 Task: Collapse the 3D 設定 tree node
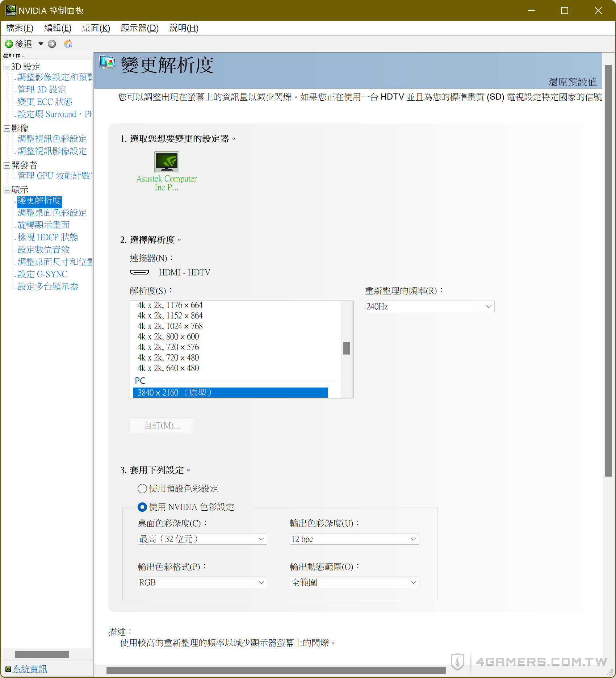coord(7,67)
